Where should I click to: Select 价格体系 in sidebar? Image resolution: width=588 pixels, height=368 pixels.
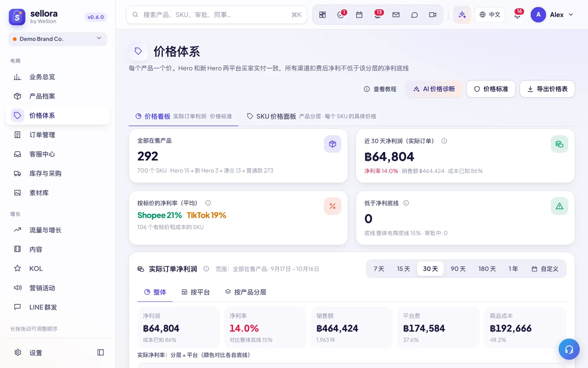tap(58, 116)
